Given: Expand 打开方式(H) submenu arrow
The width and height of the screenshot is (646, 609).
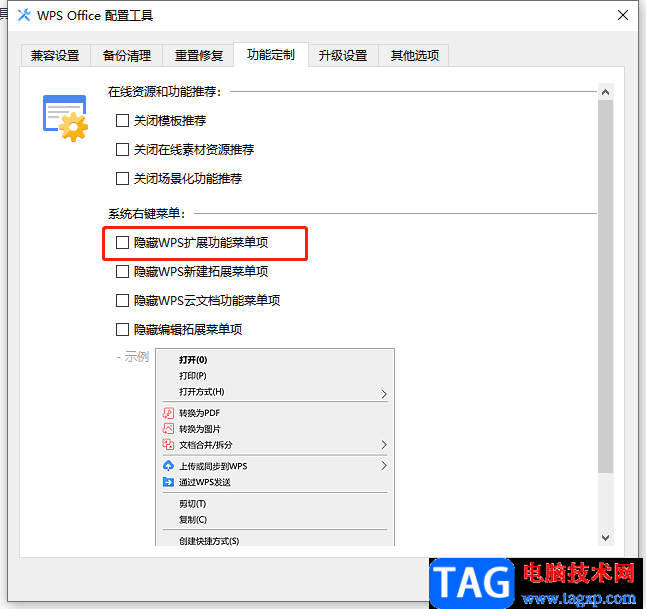Looking at the screenshot, I should pos(384,394).
